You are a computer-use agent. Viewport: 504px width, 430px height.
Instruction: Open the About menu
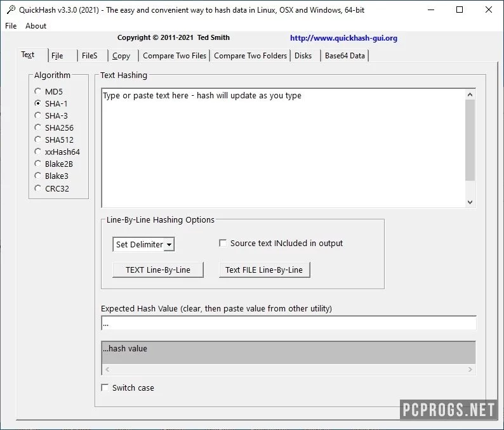pyautogui.click(x=36, y=26)
